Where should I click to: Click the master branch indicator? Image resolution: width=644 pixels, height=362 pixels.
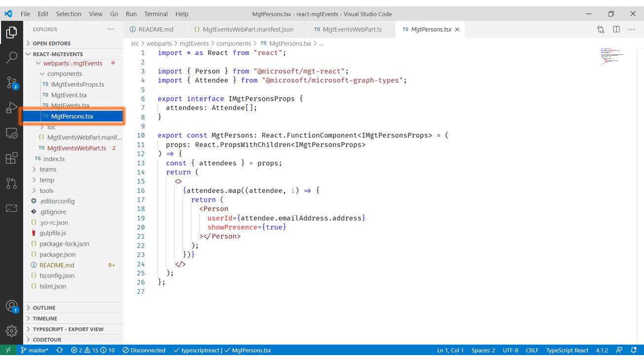coord(35,350)
